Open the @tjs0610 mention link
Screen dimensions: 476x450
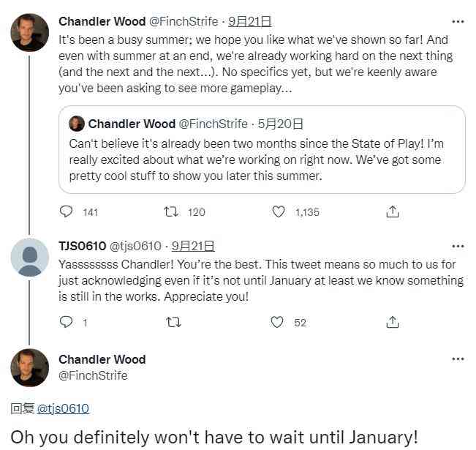tap(63, 408)
